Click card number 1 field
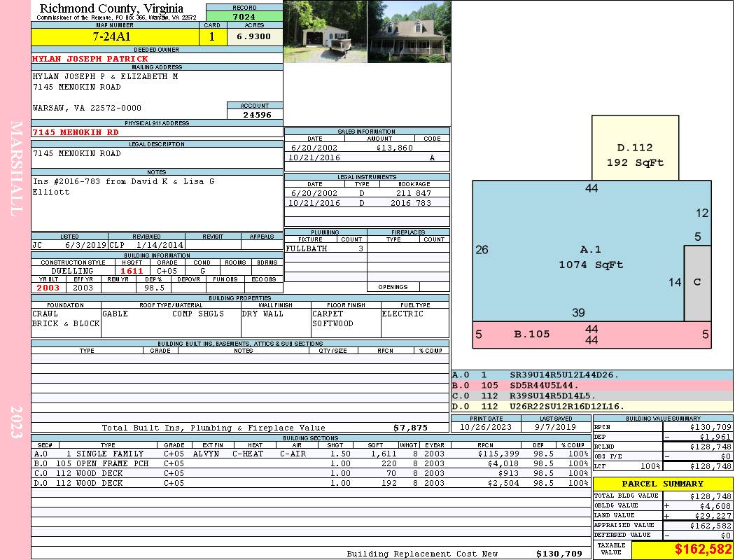Screen dimensions: 735x560 click(212, 37)
